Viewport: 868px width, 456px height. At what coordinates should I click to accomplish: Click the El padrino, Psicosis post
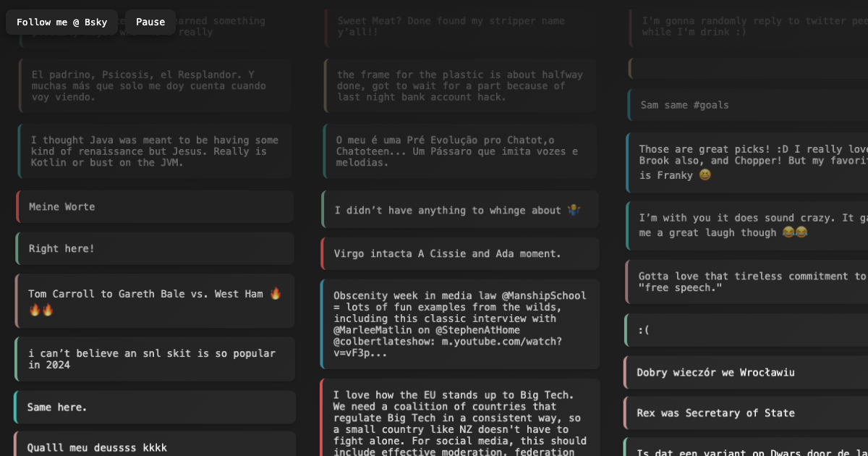pyautogui.click(x=155, y=85)
